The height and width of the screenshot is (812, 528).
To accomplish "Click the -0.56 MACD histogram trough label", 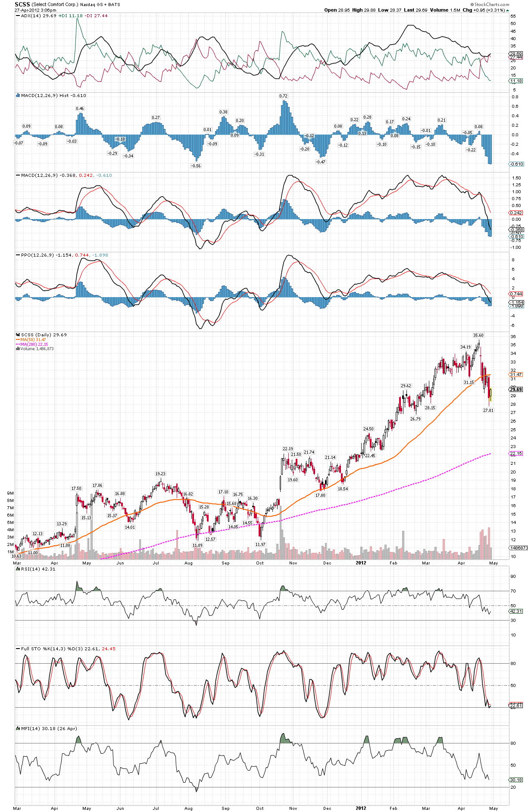I will 196,166.
